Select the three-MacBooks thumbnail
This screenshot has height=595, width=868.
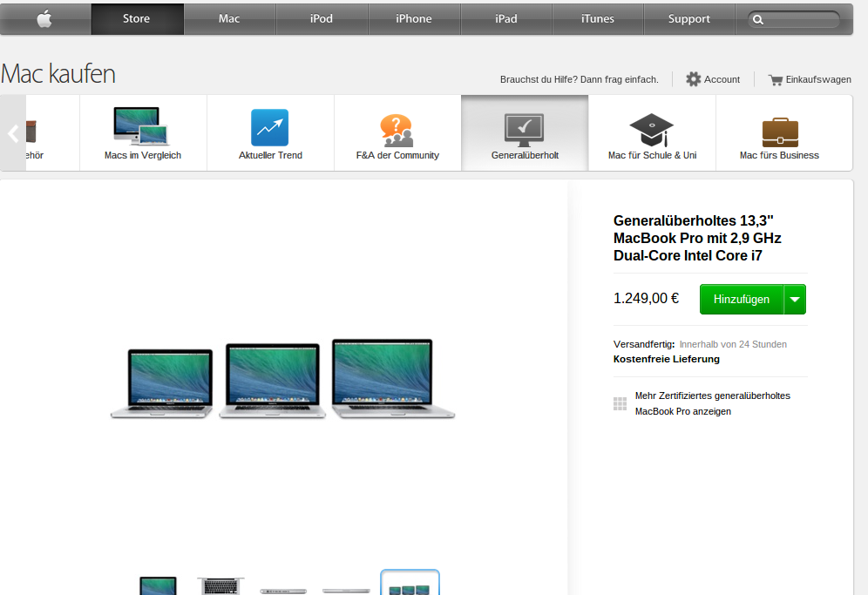point(410,583)
